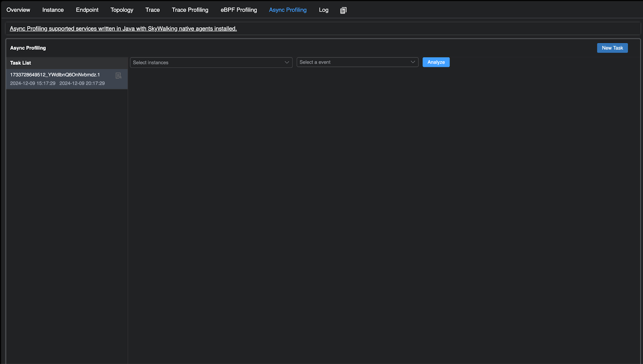Image resolution: width=643 pixels, height=364 pixels.
Task: Open the Select instances combo box
Action: click(207, 62)
